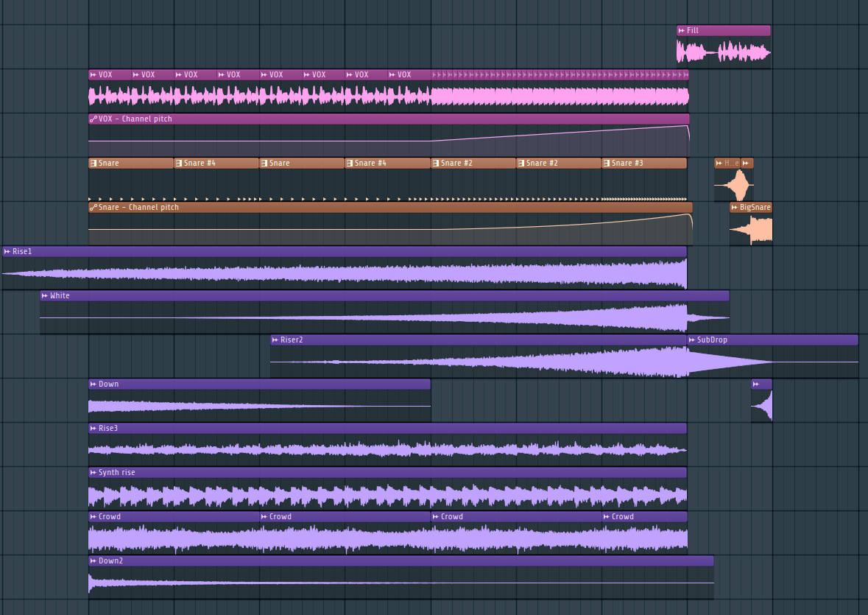Select the Fill clip by its name label

point(692,30)
